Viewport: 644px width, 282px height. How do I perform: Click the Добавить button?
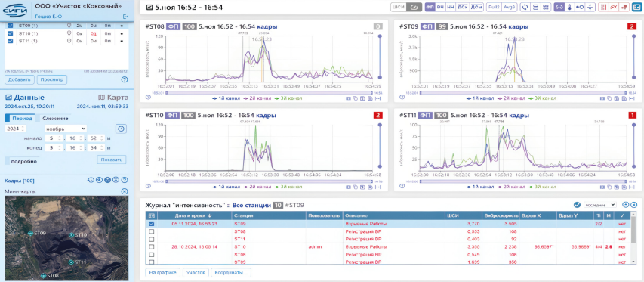click(x=20, y=79)
